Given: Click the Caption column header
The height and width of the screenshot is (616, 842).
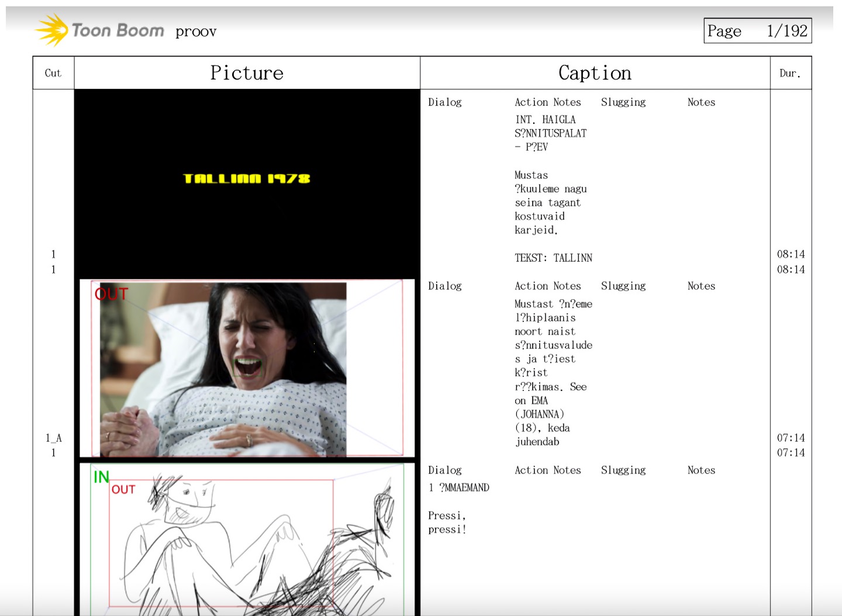Looking at the screenshot, I should [595, 73].
